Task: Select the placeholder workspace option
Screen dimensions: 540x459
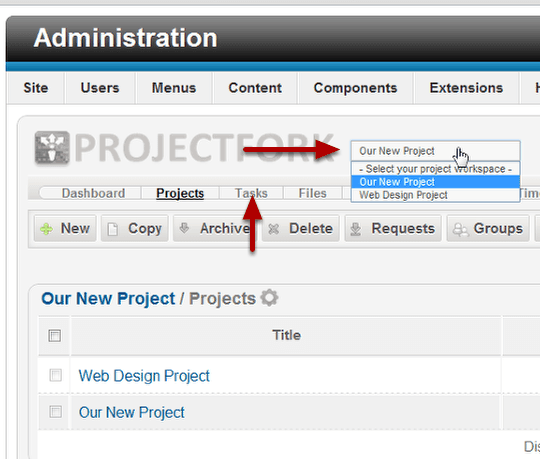Action: (435, 169)
